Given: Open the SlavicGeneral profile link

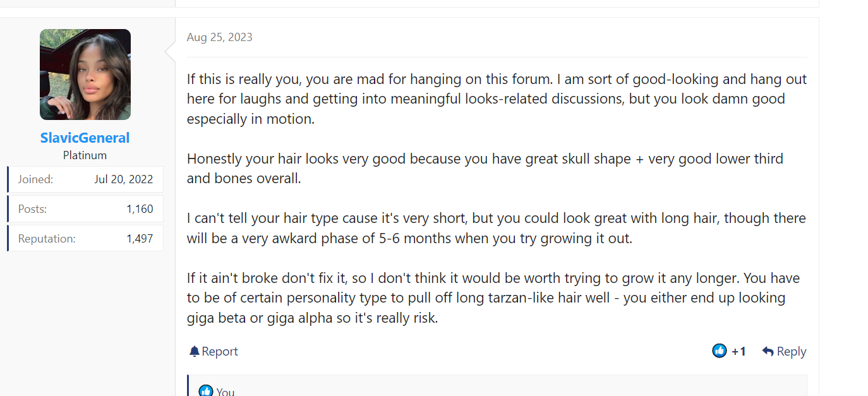Looking at the screenshot, I should pyautogui.click(x=85, y=138).
